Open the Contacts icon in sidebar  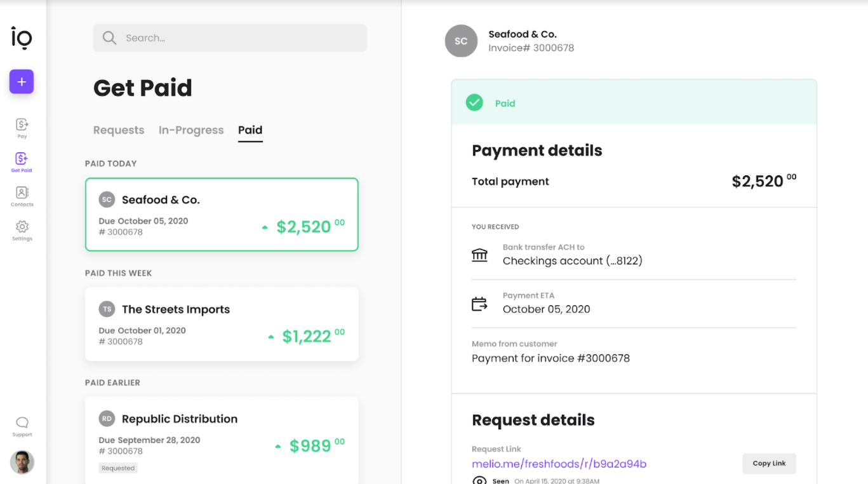point(22,192)
